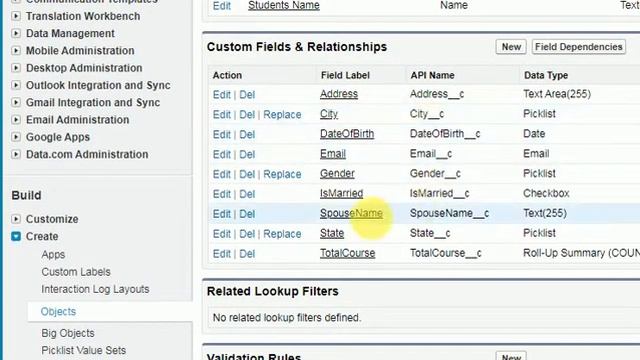Delete the SpouseName field

coord(247,214)
